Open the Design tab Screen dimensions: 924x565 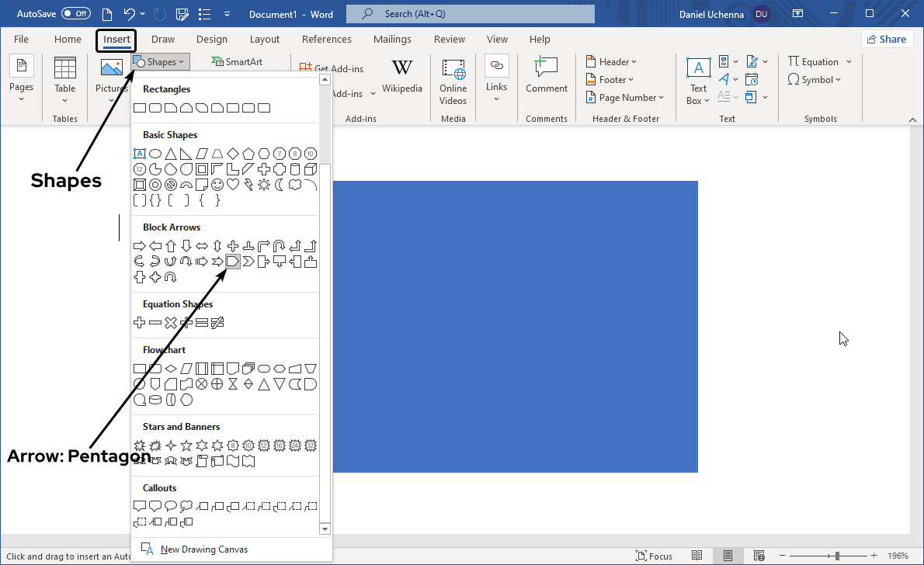[212, 40]
